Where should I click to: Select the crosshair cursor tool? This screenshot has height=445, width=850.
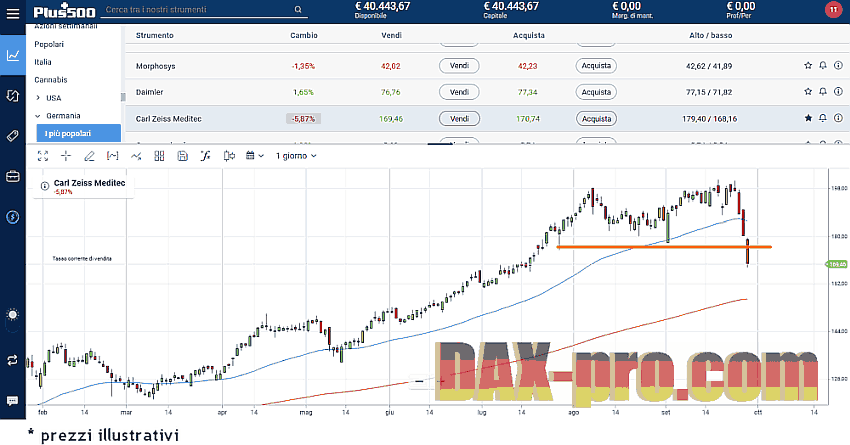66,156
